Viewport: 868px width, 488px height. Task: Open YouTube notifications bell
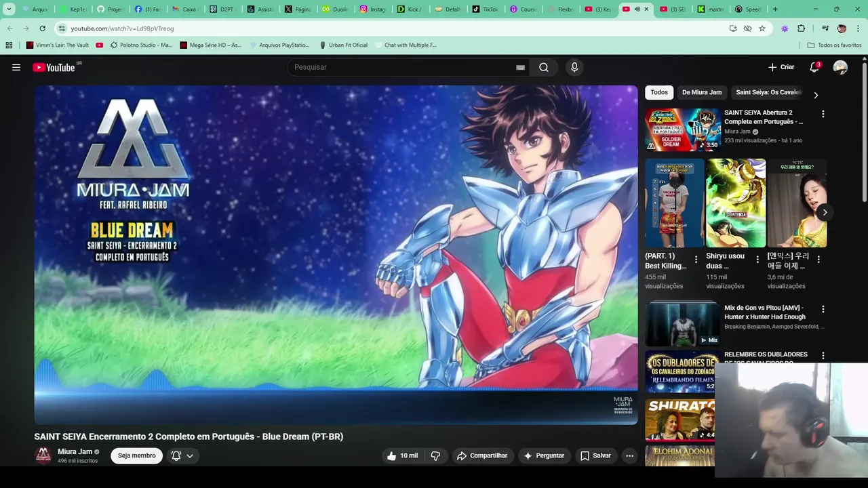point(814,67)
